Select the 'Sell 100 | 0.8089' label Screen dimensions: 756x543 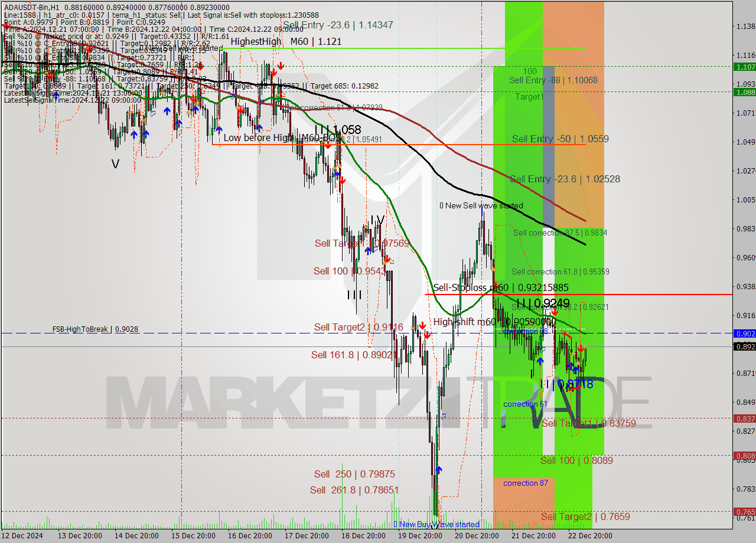576,460
